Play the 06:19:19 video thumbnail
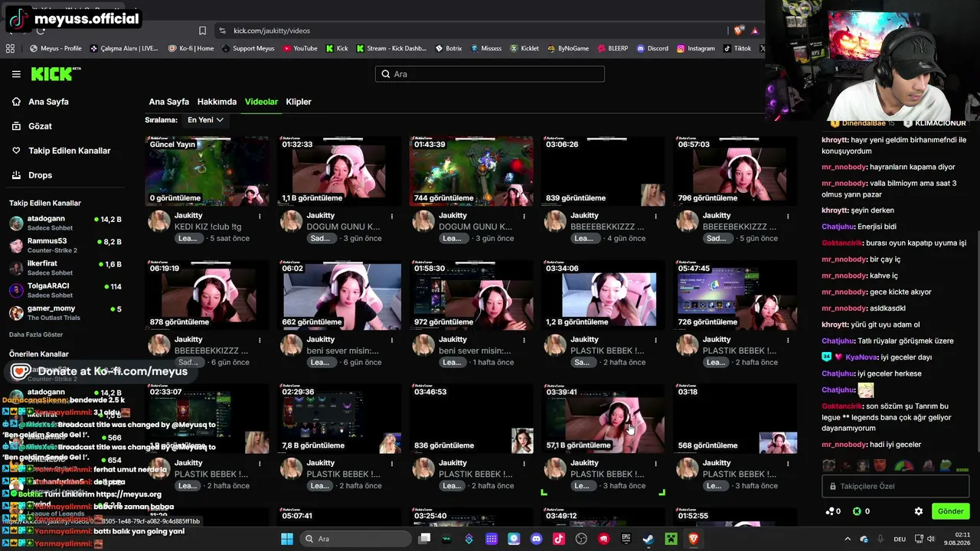 click(x=207, y=295)
